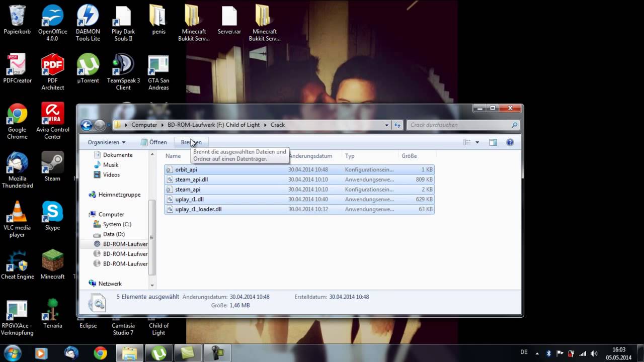Open Windows Start button
The height and width of the screenshot is (362, 644).
[x=13, y=353]
